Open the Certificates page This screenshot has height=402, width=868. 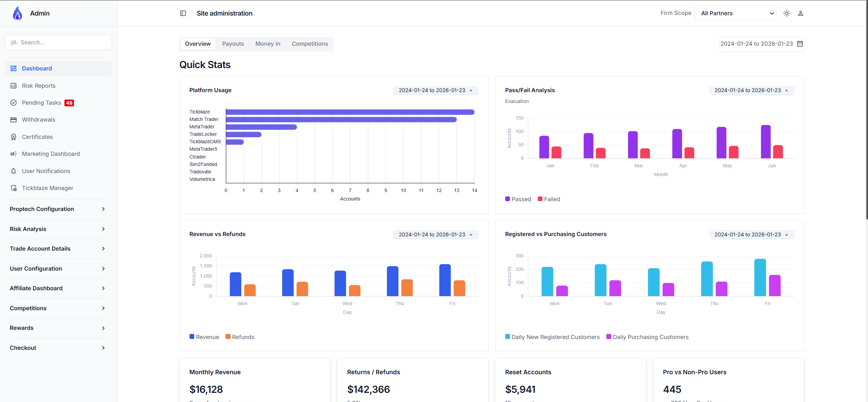[37, 137]
